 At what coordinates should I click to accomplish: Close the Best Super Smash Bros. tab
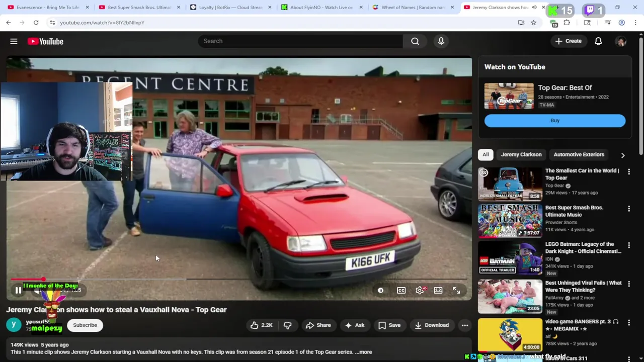[179, 8]
